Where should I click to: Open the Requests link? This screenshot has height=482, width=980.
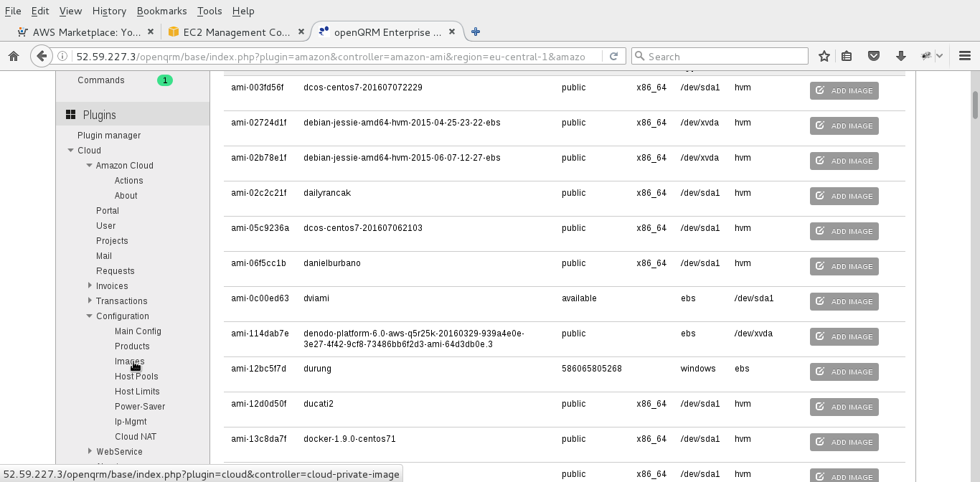116,271
